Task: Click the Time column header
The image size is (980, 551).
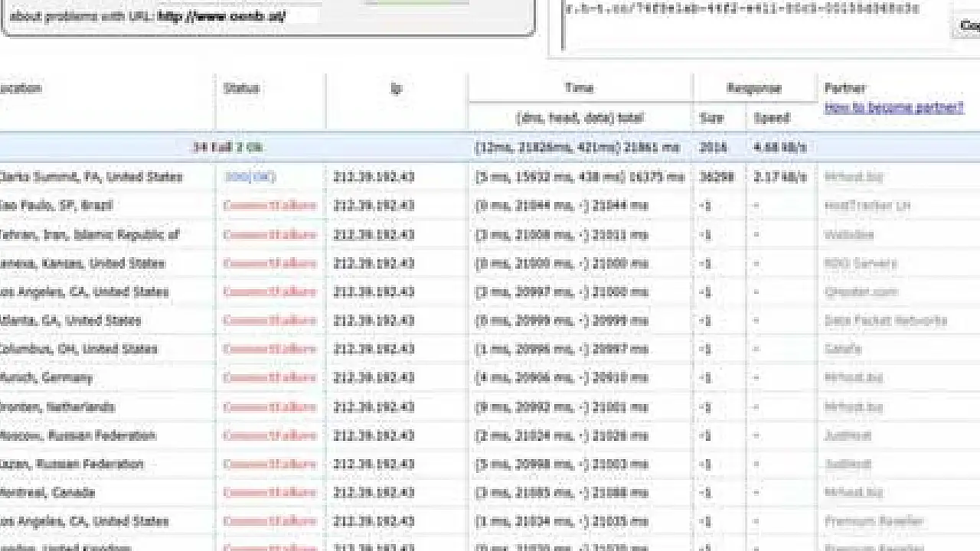Action: pyautogui.click(x=580, y=88)
